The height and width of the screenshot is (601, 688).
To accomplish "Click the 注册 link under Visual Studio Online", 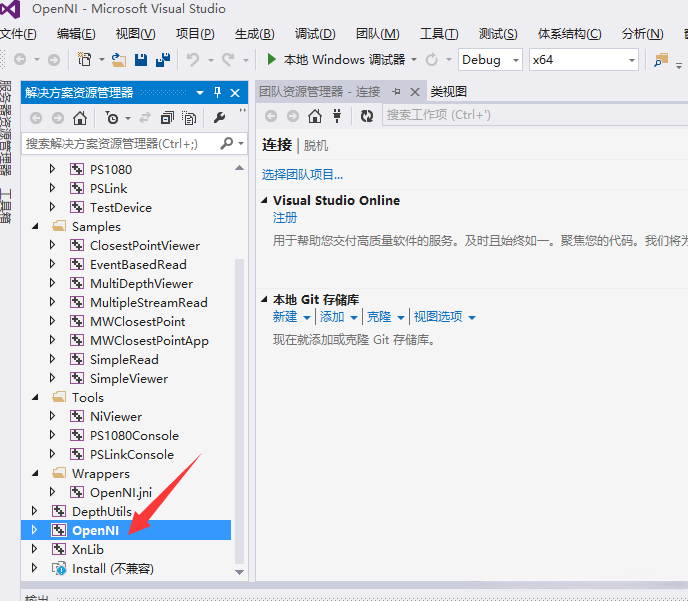I will 285,218.
